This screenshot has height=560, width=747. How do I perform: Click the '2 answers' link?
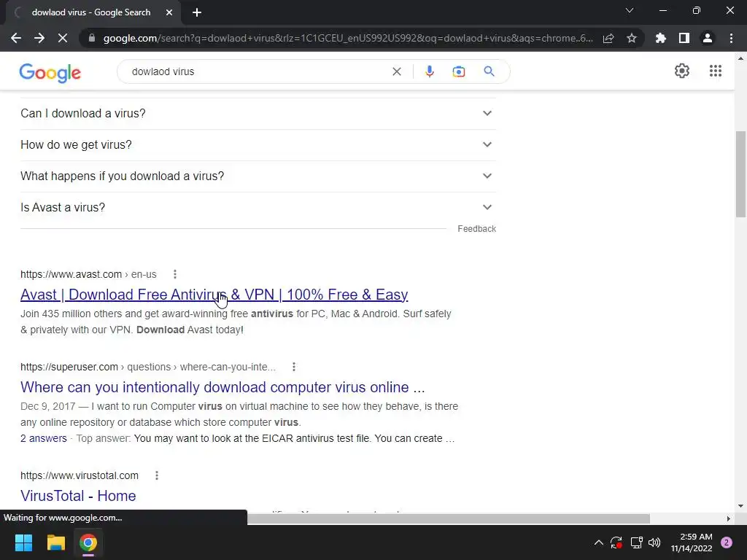[43, 438]
